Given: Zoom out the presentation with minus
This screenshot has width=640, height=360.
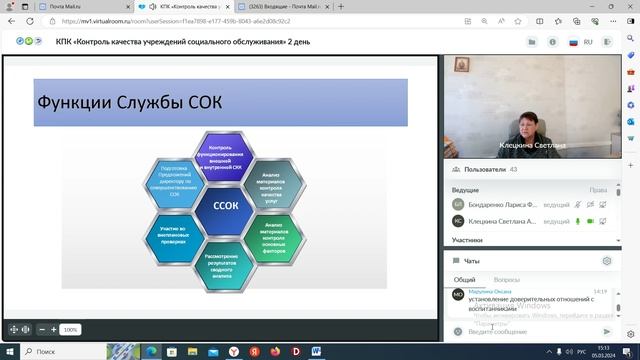Looking at the screenshot, I should [x=42, y=329].
